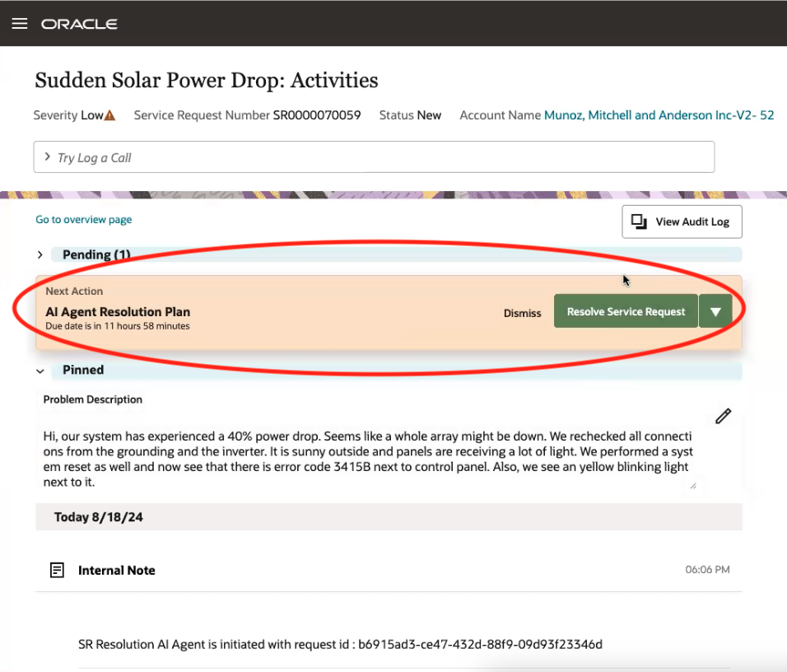Click the text area resize handle

pos(693,486)
